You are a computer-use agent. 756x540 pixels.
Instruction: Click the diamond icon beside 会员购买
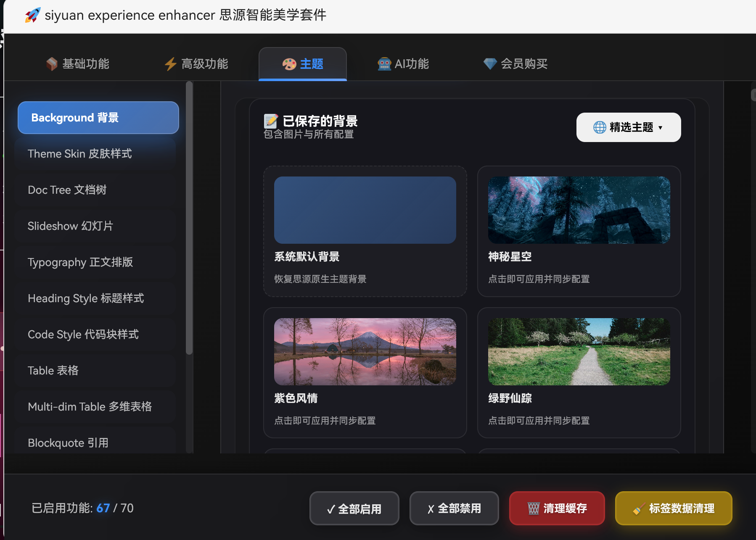coord(490,64)
